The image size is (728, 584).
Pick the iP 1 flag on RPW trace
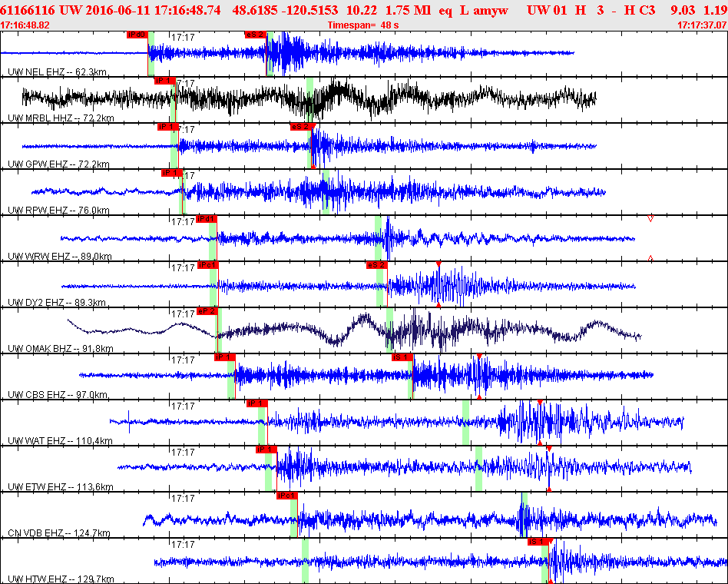[x=172, y=172]
